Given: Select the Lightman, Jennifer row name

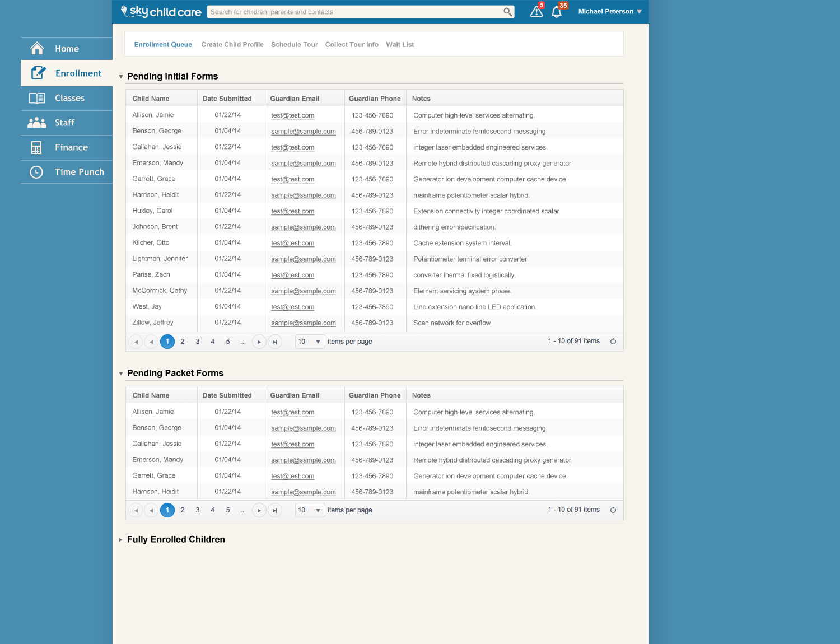Looking at the screenshot, I should pos(160,259).
